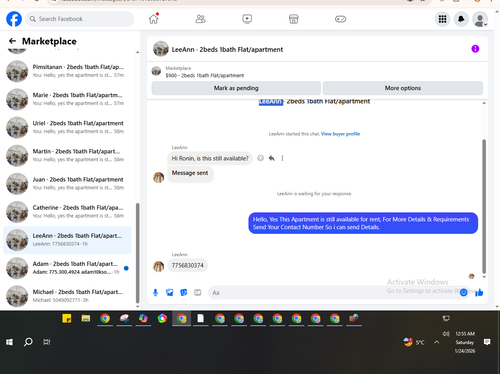This screenshot has width=500, height=374.
Task: Record a voice clip with microphone icon
Action: tap(155, 293)
